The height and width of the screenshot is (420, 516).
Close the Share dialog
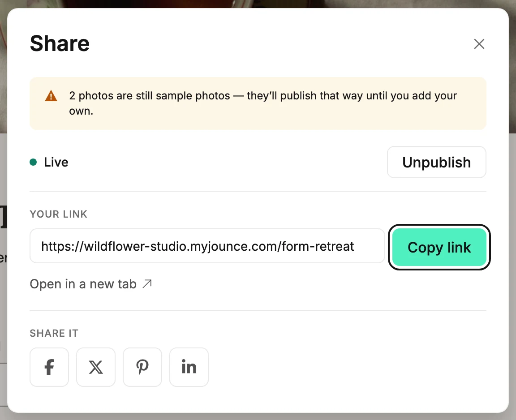(479, 44)
